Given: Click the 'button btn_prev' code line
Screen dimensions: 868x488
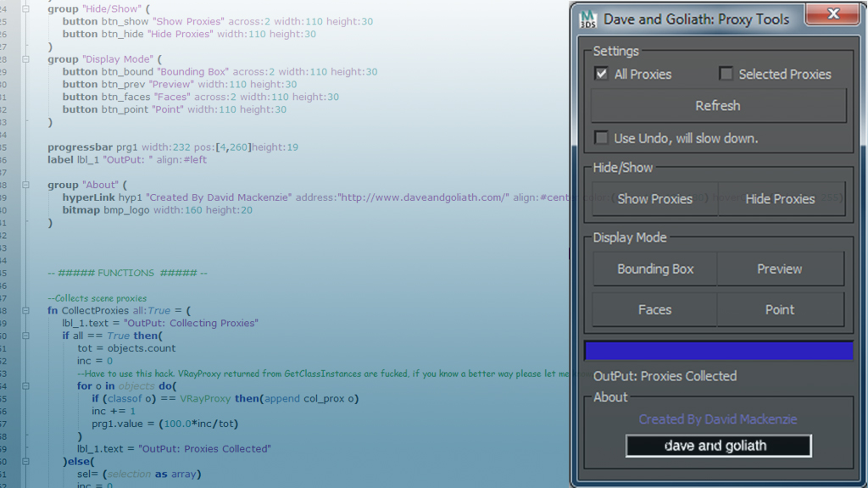Looking at the screenshot, I should click(180, 85).
